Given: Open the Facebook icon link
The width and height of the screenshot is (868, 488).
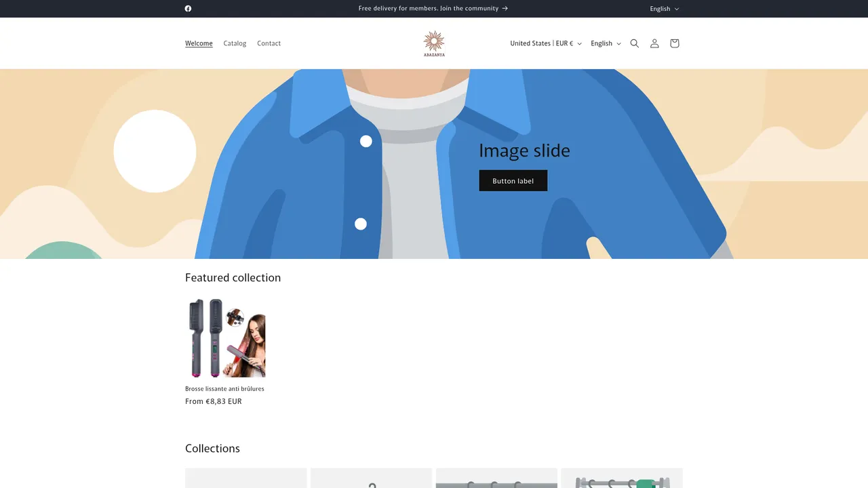Looking at the screenshot, I should pos(188,9).
